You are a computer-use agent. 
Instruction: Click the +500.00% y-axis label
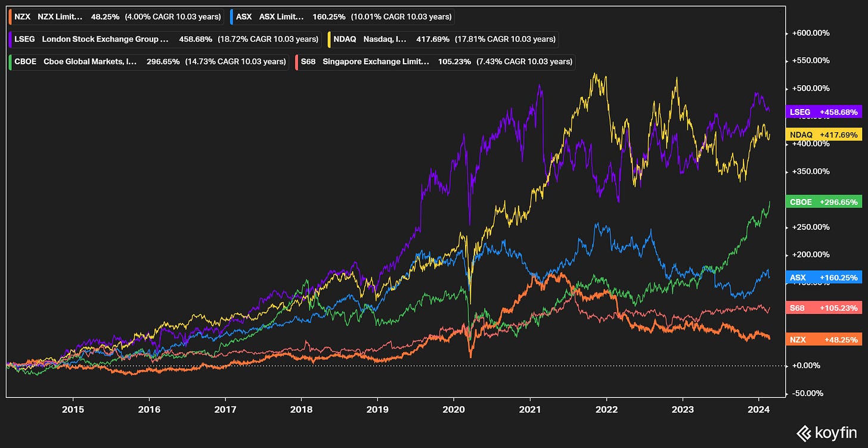[810, 88]
